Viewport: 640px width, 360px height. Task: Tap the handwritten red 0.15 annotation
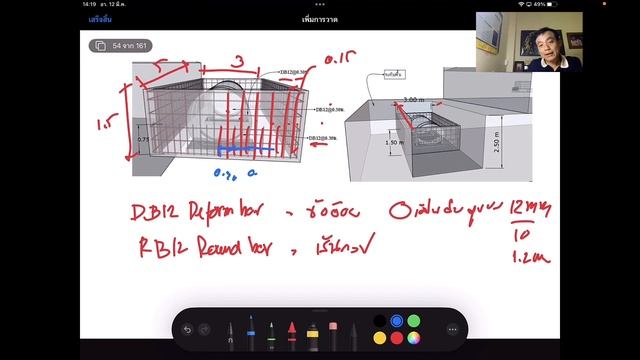pos(340,58)
